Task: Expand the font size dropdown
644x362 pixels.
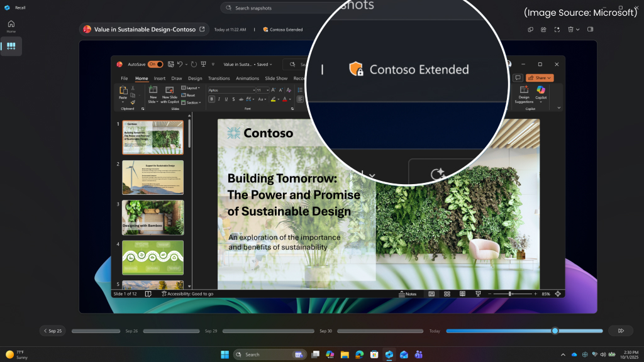Action: (x=267, y=90)
